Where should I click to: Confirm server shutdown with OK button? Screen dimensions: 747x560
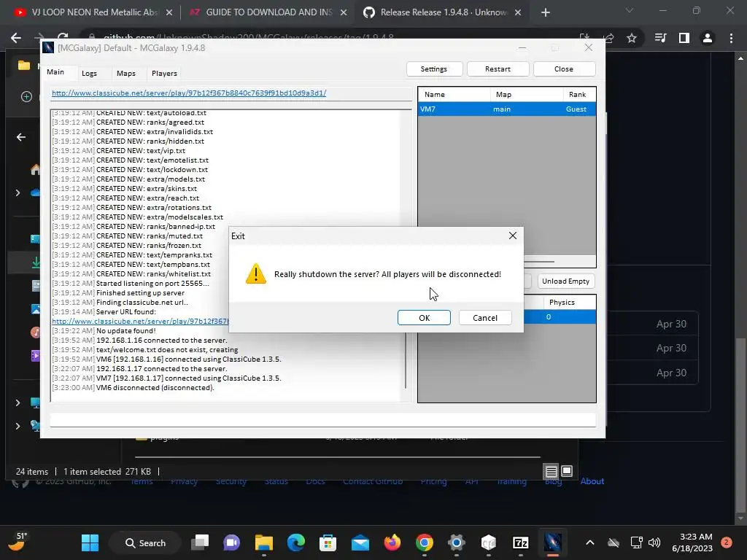point(424,318)
